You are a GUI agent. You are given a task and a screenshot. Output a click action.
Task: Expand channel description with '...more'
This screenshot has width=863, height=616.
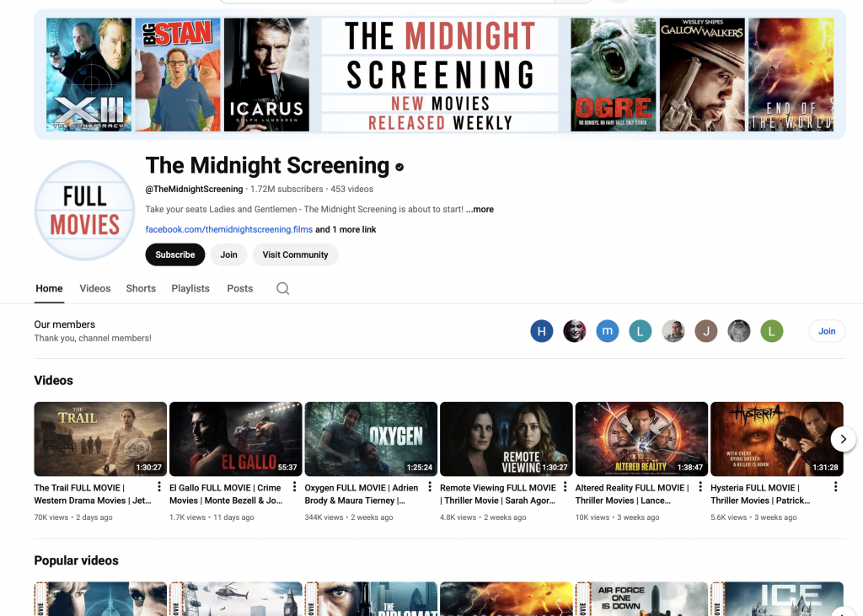tap(480, 209)
